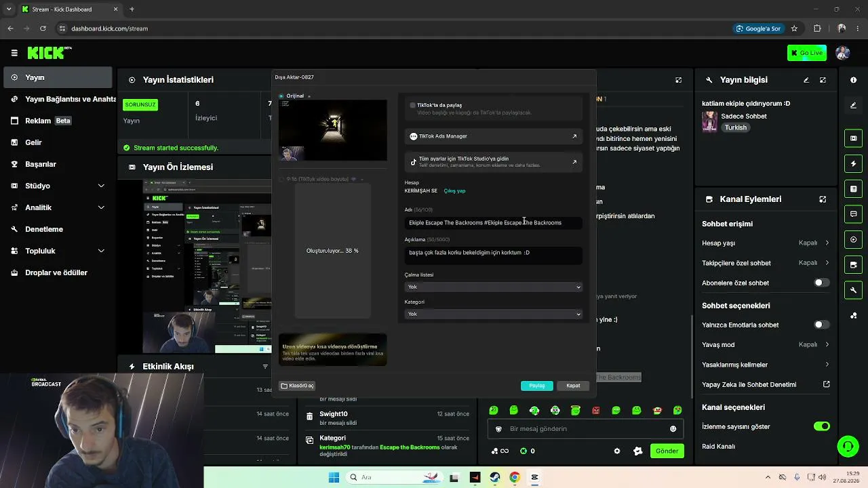Screen dimensions: 868x488
Task: Expand the Analitik sidebar section
Action: pos(101,207)
